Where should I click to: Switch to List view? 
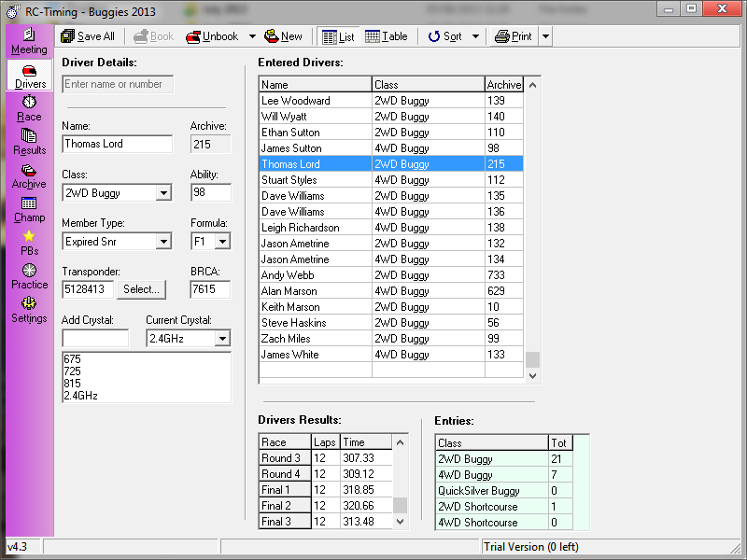pos(338,36)
